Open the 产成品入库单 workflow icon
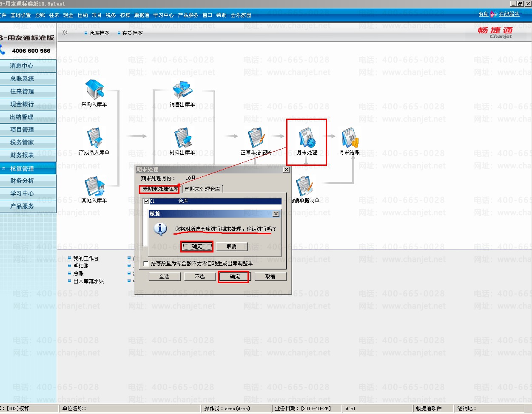 [94, 138]
